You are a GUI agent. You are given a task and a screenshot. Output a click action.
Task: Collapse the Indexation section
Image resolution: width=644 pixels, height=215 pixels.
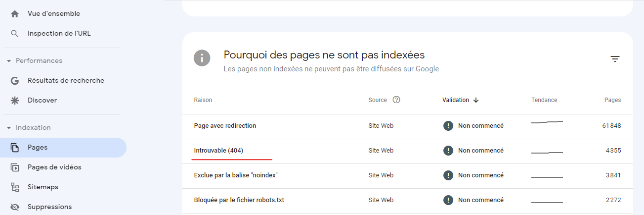[9, 128]
